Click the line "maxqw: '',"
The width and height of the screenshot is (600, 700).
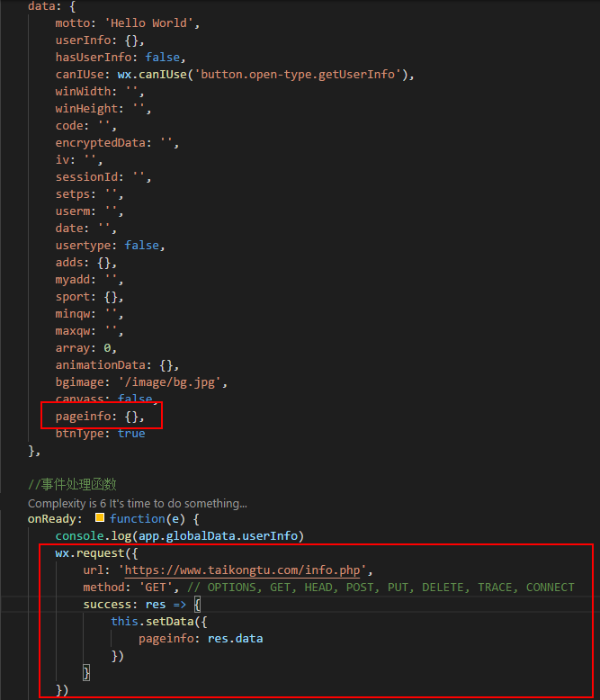click(x=89, y=331)
